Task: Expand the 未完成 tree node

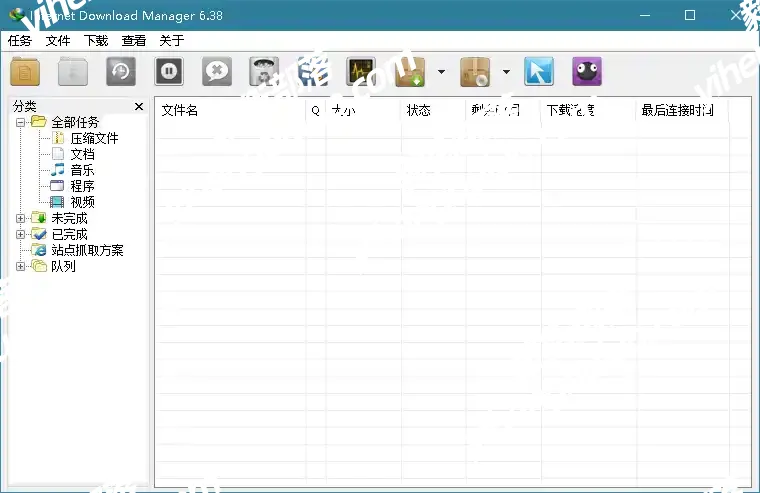Action: 20,218
